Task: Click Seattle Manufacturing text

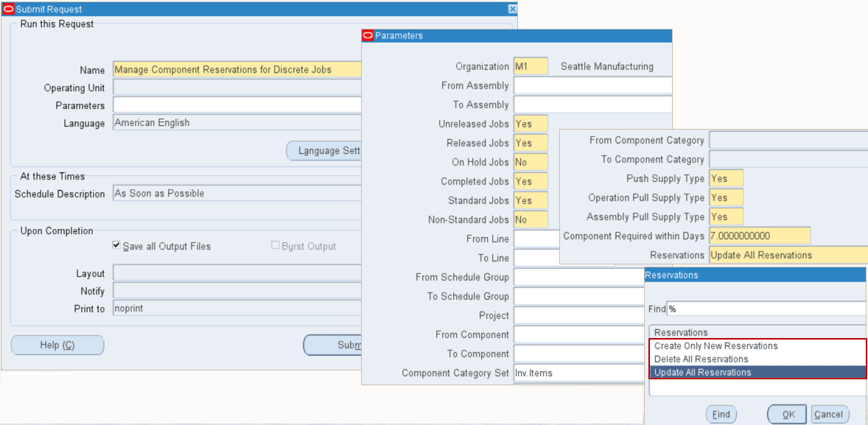Action: (x=606, y=67)
